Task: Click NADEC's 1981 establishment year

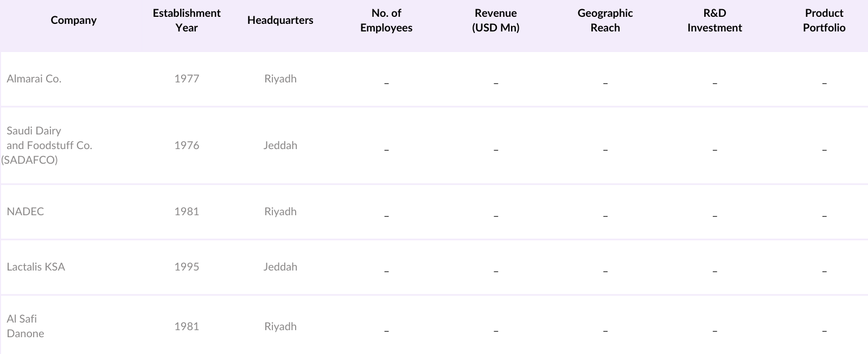Action: click(x=187, y=211)
